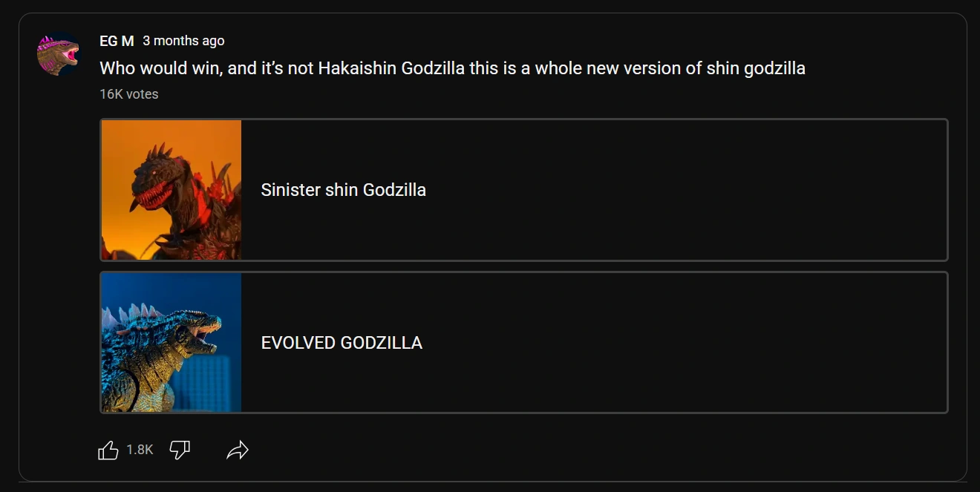Viewport: 980px width, 492px height.
Task: Click the 'Sinister shin Godzilla' label text
Action: 344,190
